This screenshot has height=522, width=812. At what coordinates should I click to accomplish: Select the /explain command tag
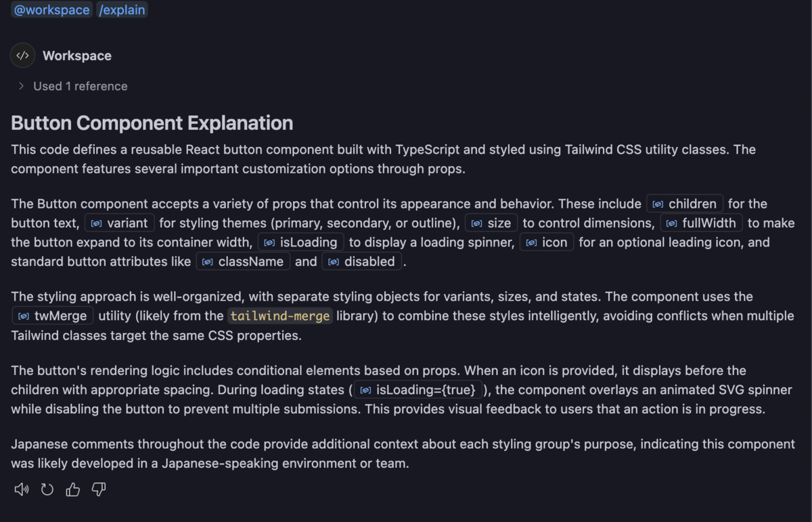pos(122,9)
